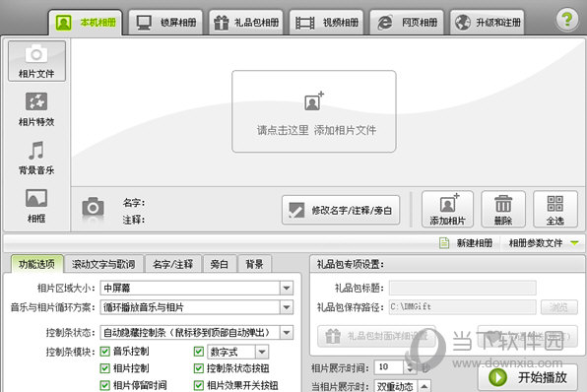
Task: Click 修改名字/注释/旁白 button
Action: [x=341, y=210]
